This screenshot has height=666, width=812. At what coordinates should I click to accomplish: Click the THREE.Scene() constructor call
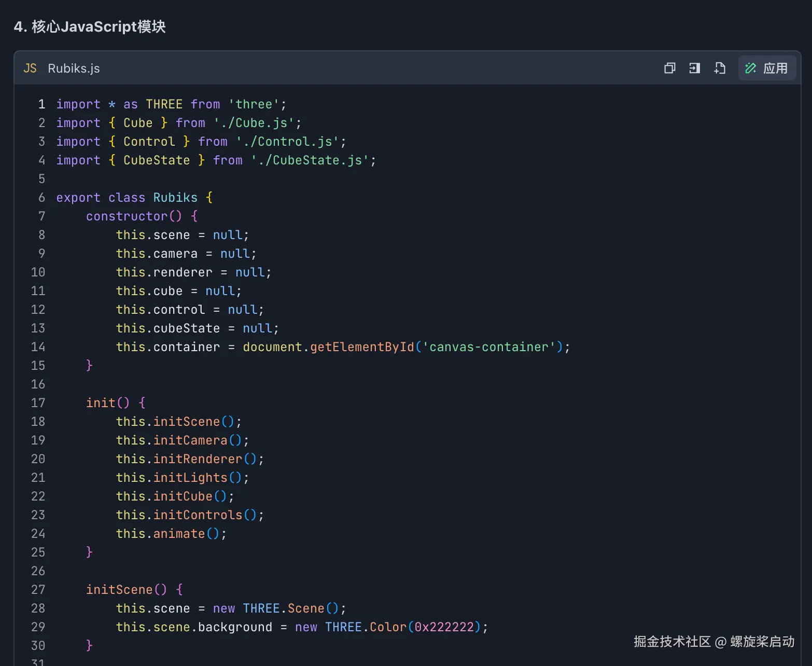(289, 608)
